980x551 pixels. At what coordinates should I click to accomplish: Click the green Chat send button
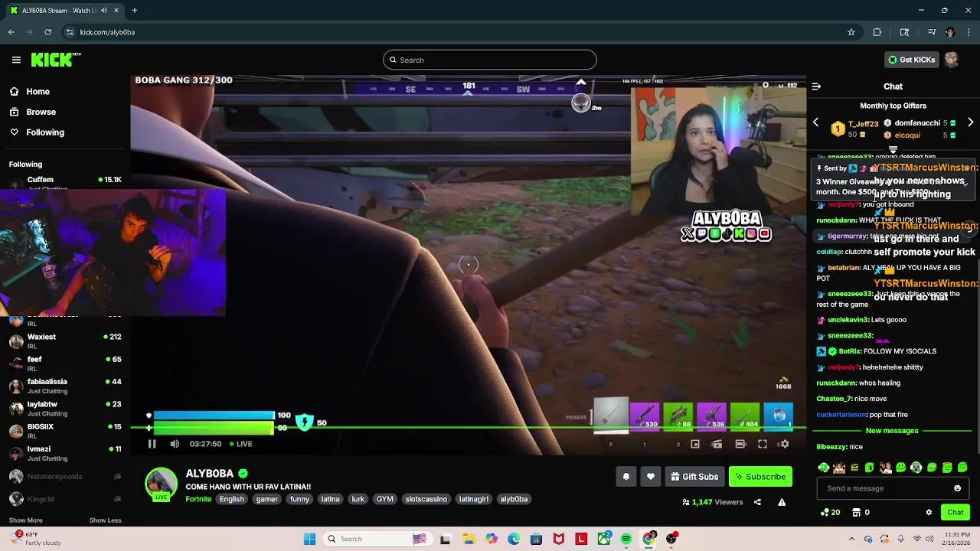point(955,513)
